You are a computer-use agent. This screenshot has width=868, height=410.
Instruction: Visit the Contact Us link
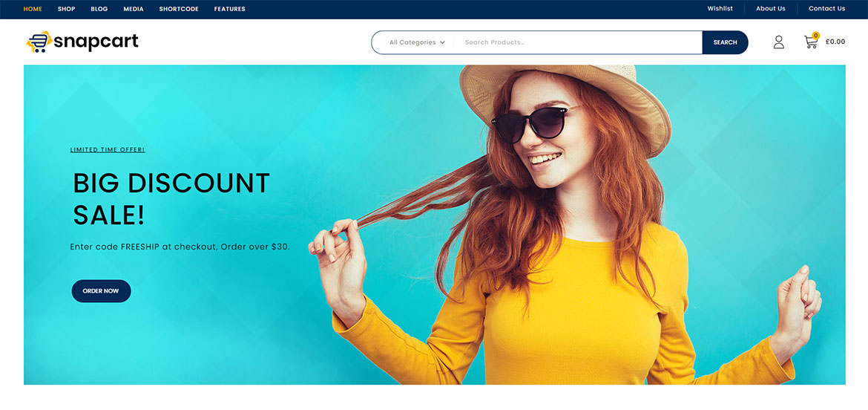826,8
